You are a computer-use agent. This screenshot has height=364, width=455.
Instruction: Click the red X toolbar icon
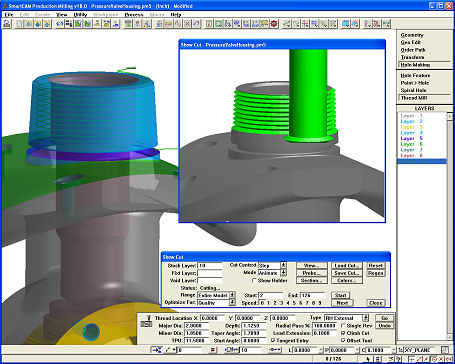tap(187, 24)
